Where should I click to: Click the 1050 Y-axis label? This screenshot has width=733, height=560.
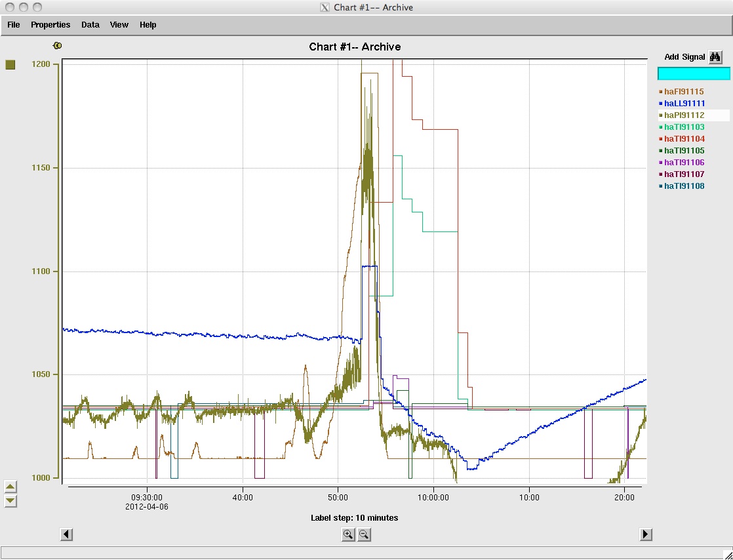[41, 374]
